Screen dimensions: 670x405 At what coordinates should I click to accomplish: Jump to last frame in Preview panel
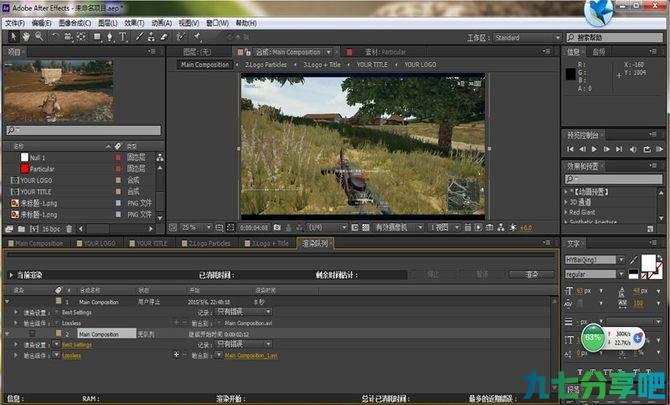(x=619, y=149)
